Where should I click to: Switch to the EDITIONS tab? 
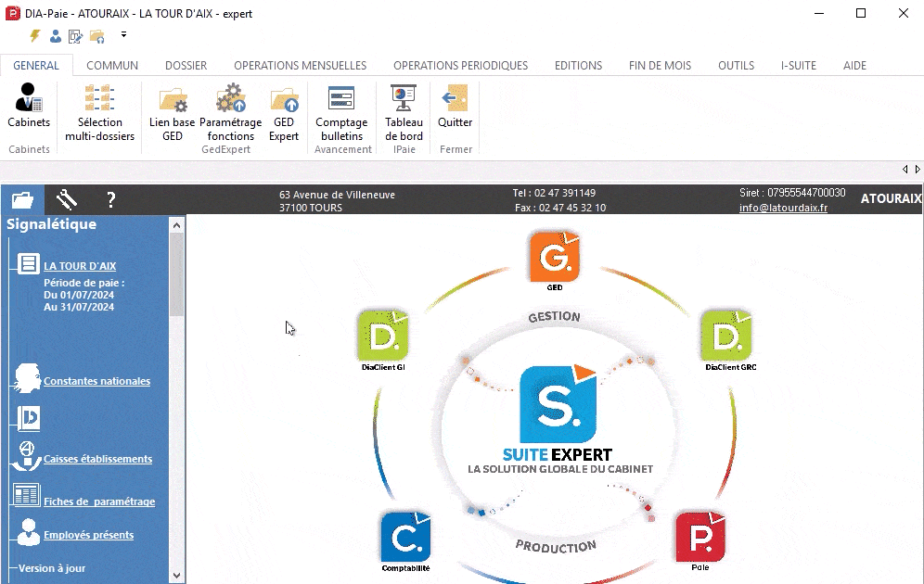[x=578, y=65]
